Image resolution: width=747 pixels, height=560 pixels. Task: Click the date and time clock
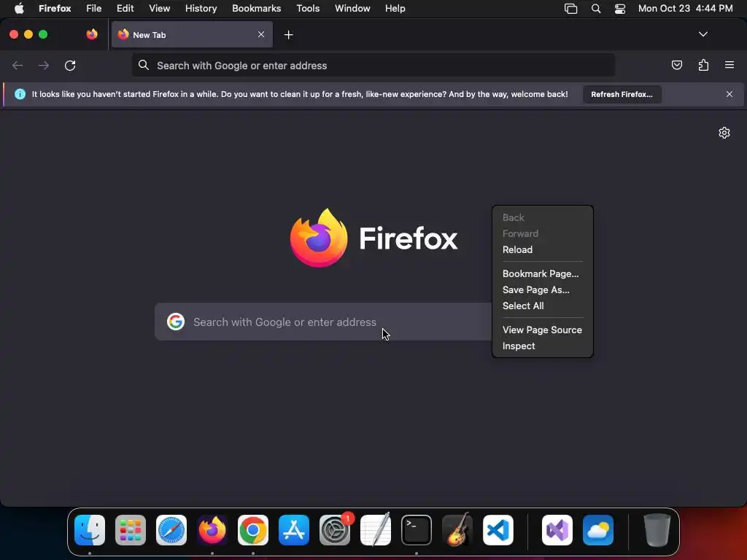685,9
